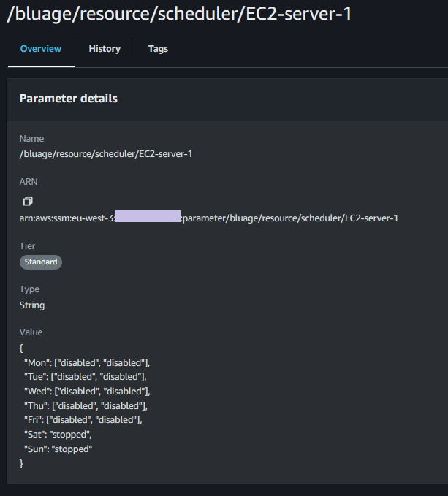Screen dimensions: 448x496
Task: Click the "Fri" disabled line in Value
Action: [83, 420]
